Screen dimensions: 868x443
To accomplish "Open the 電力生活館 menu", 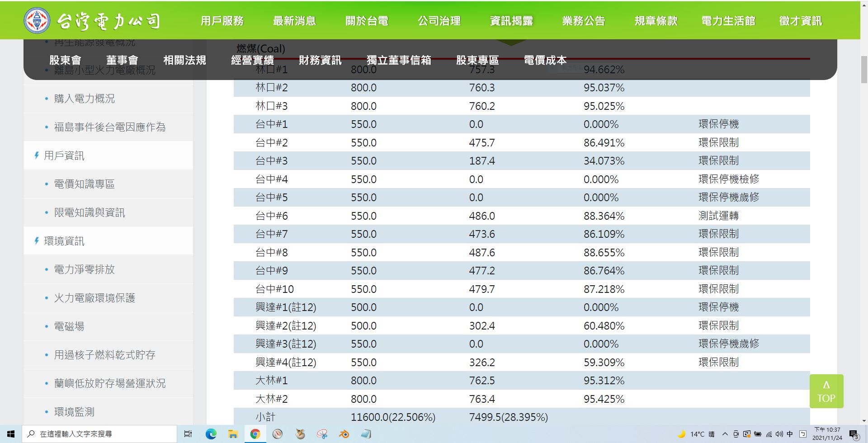I will (728, 21).
